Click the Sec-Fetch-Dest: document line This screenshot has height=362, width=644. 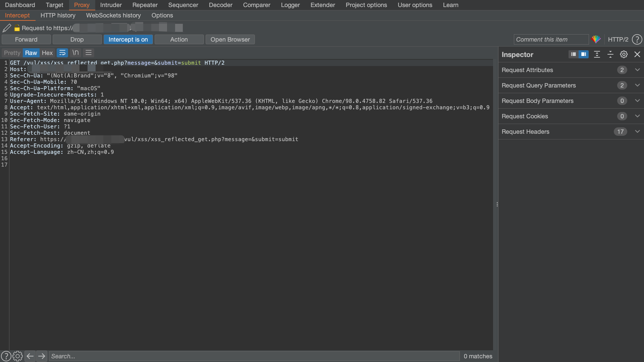(x=50, y=133)
